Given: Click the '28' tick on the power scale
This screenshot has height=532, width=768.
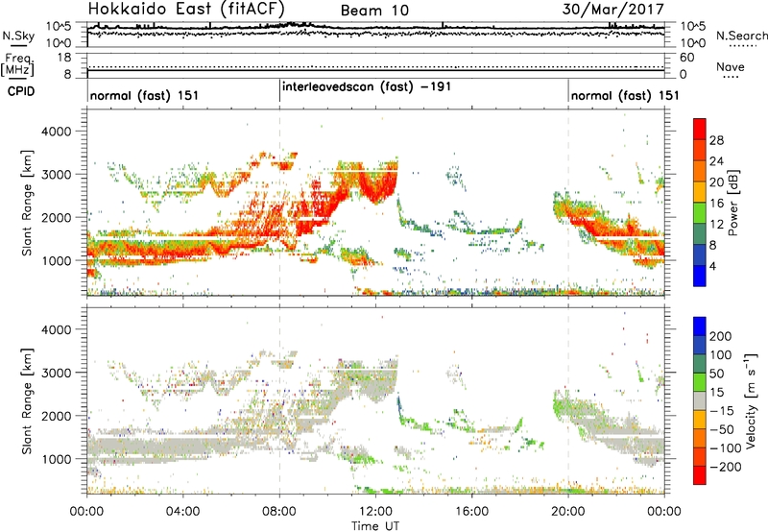Looking at the screenshot, I should (x=716, y=140).
